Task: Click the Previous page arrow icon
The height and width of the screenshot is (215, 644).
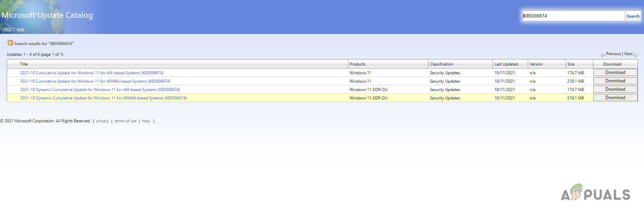Action: [603, 55]
